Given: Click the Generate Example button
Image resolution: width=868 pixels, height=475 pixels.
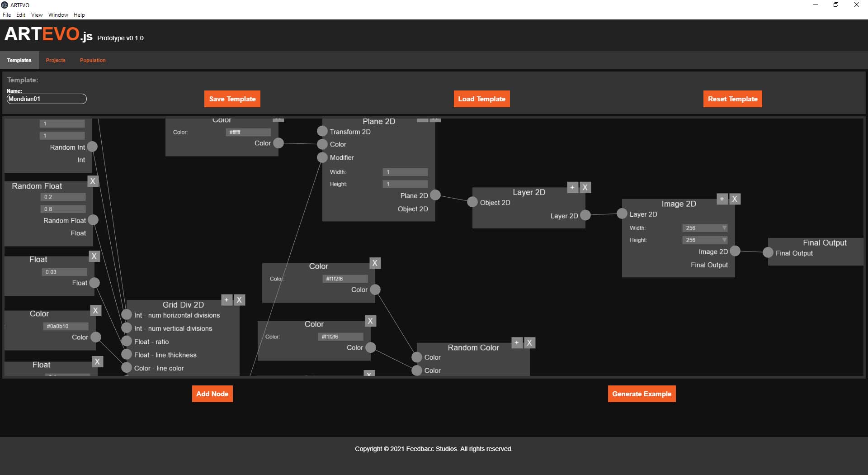Looking at the screenshot, I should click(x=642, y=394).
